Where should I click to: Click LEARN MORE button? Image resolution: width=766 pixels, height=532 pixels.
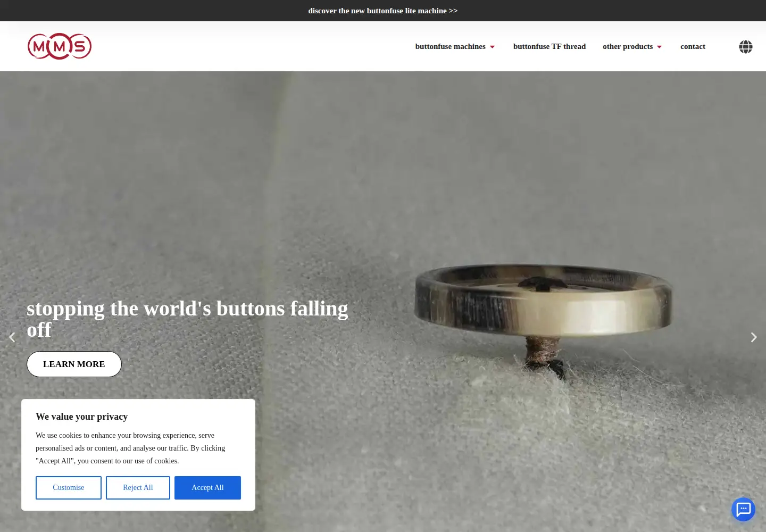[x=74, y=364]
